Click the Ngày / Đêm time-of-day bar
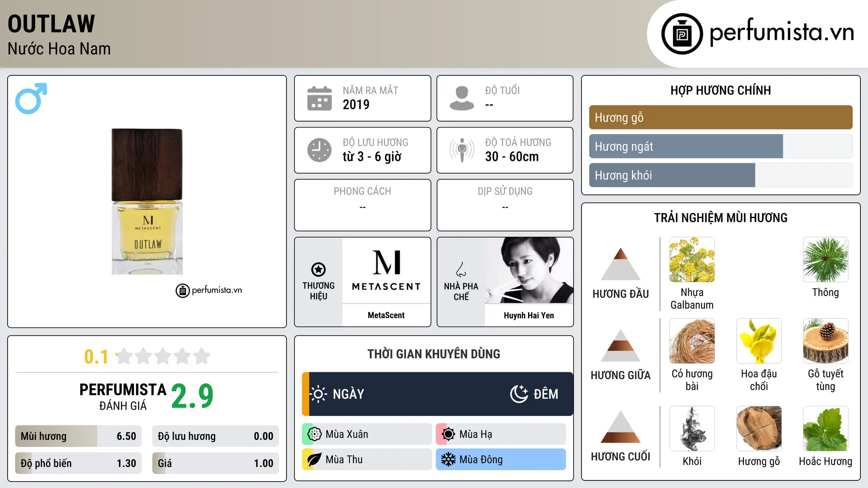Viewport: 868px width, 488px height. 437,394
